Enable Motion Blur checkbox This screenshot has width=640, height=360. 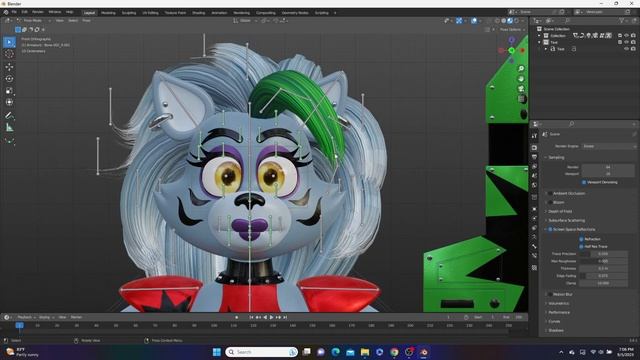[x=550, y=294]
